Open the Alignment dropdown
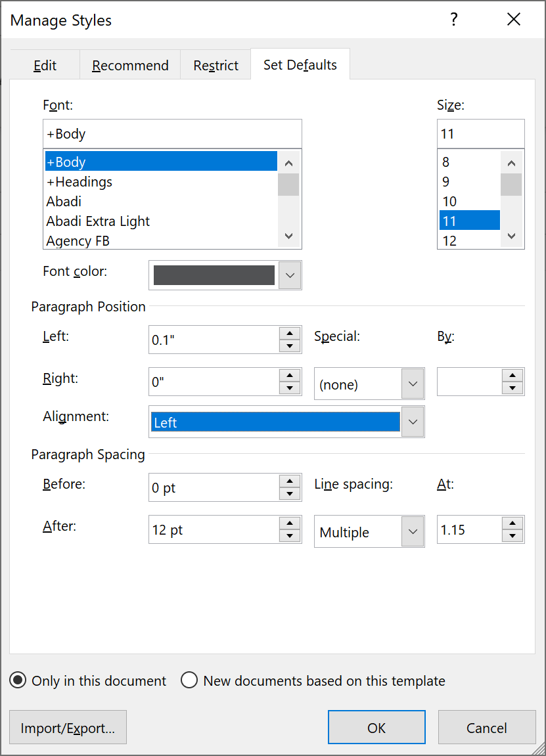Image resolution: width=546 pixels, height=756 pixels. pyautogui.click(x=413, y=422)
